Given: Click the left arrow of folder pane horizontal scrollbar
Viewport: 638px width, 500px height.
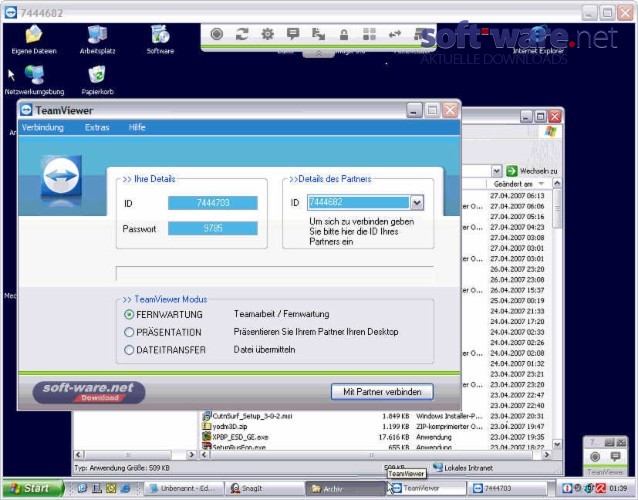Looking at the screenshot, I should tap(79, 454).
